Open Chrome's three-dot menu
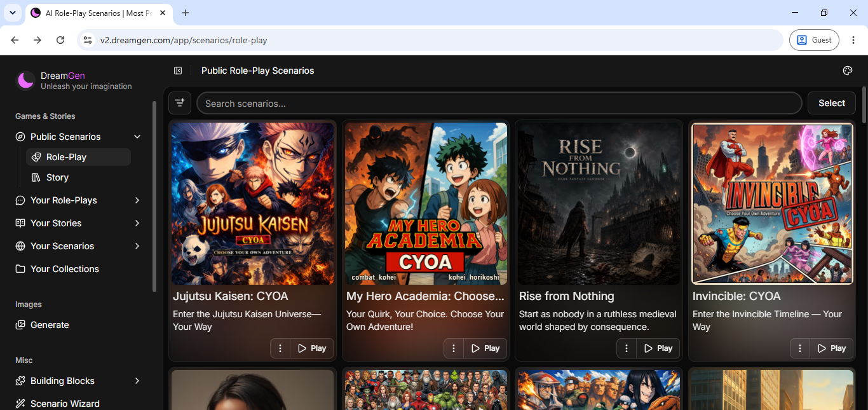 [853, 40]
